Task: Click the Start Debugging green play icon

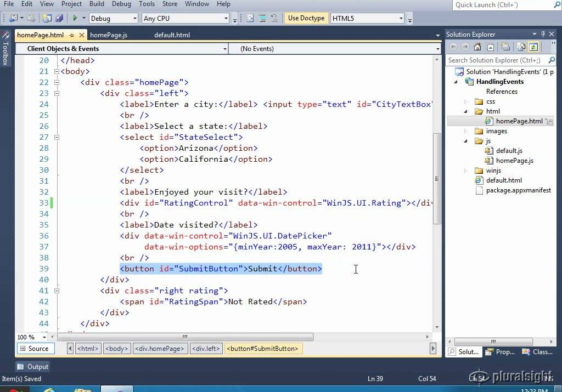Action: 75,18
